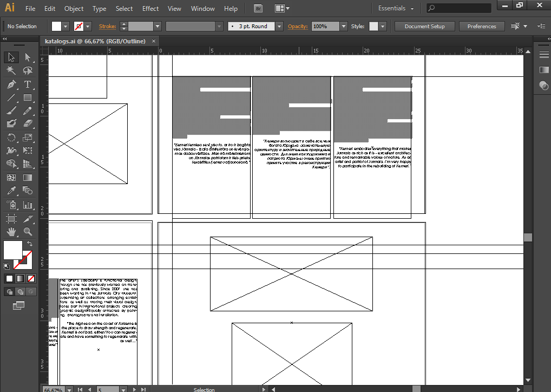Click the large white Fill swatch in the toolbox

(x=13, y=250)
